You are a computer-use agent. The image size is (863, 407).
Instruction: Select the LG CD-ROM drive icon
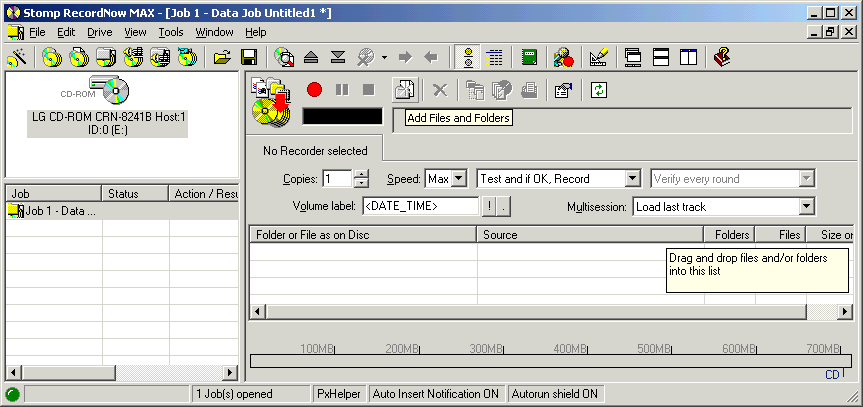[x=108, y=92]
